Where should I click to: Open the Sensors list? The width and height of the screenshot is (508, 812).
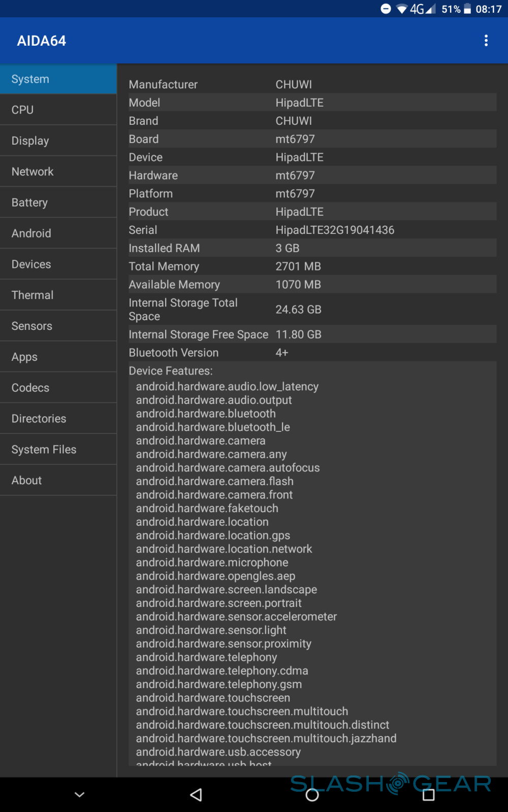pos(58,326)
